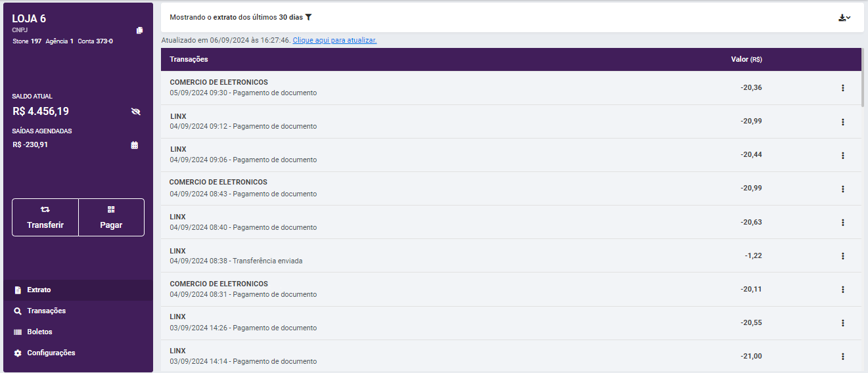This screenshot has width=868, height=373.
Task: Click the 'Clique aqui para atualizar' link
Action: click(334, 40)
